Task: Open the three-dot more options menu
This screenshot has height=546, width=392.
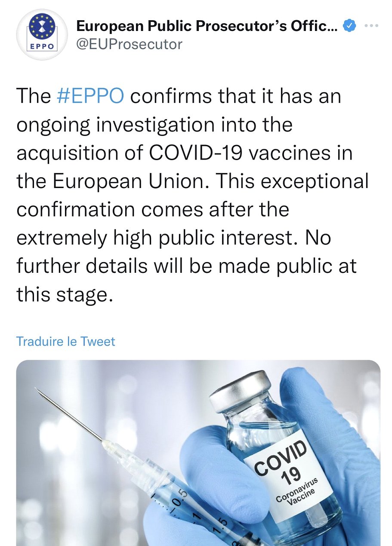Action: (x=371, y=26)
